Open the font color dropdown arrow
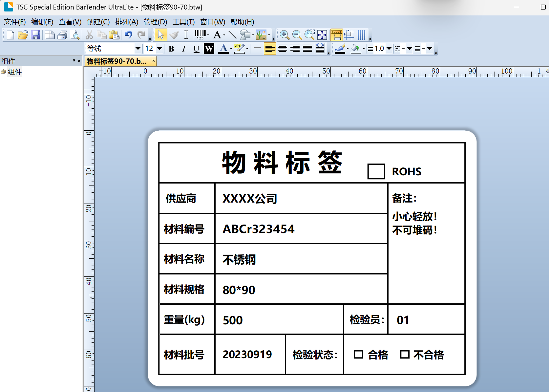549x392 pixels. (x=231, y=49)
